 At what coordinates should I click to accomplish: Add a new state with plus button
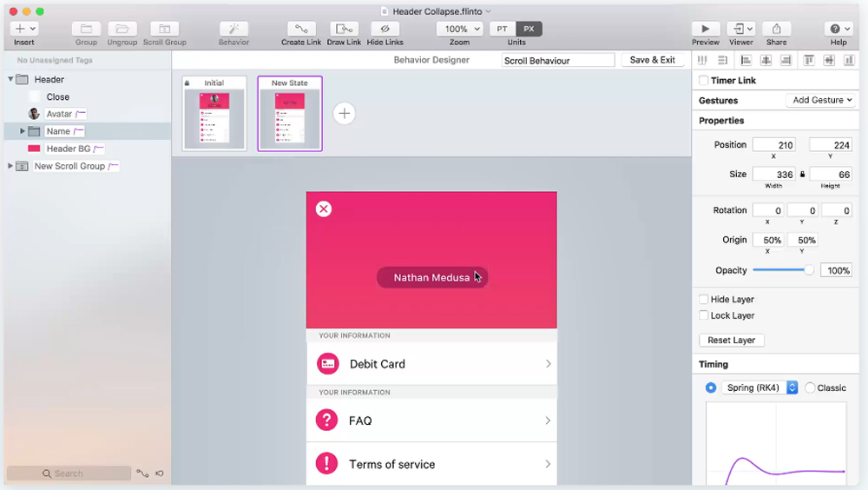(x=345, y=114)
